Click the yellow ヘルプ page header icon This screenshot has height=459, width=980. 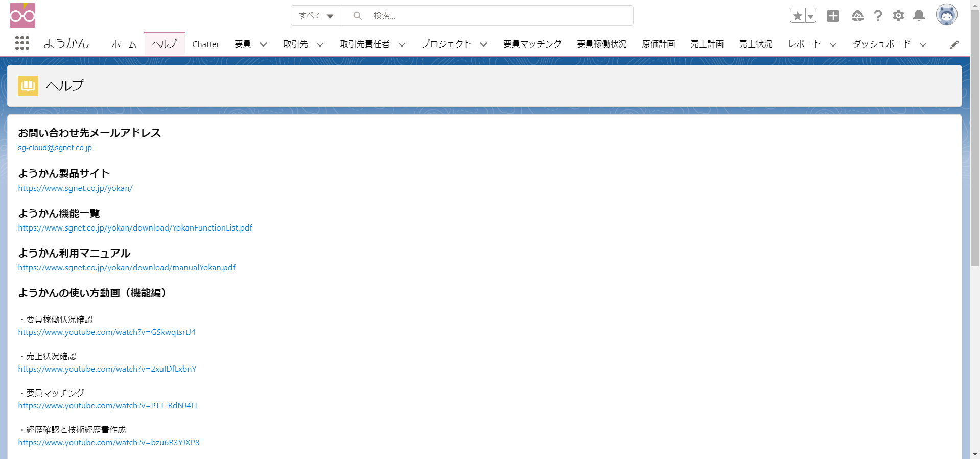[x=28, y=86]
